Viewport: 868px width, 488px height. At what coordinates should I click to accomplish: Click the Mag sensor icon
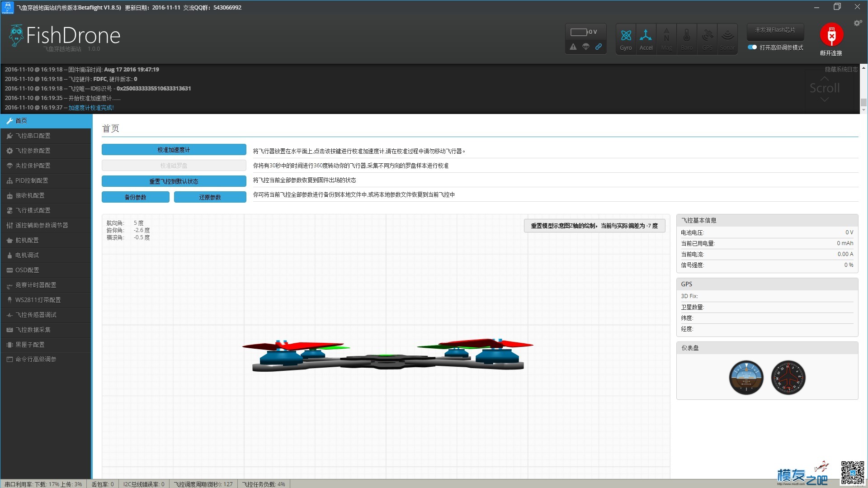(x=666, y=39)
